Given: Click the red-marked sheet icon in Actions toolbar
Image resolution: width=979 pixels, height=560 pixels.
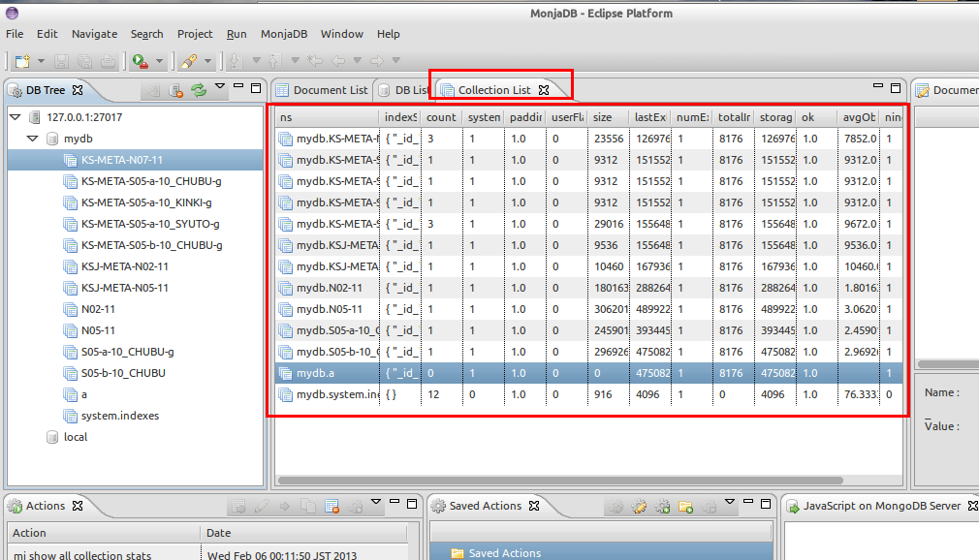Looking at the screenshot, I should click(332, 507).
